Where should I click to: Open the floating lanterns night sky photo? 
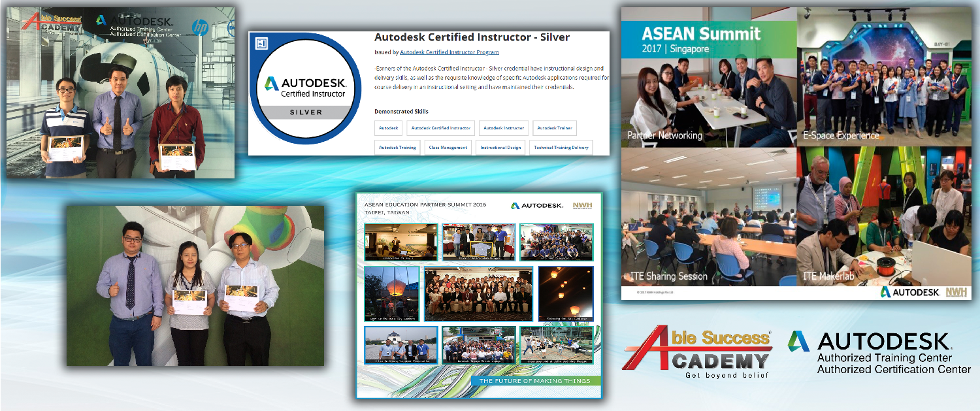tap(565, 293)
